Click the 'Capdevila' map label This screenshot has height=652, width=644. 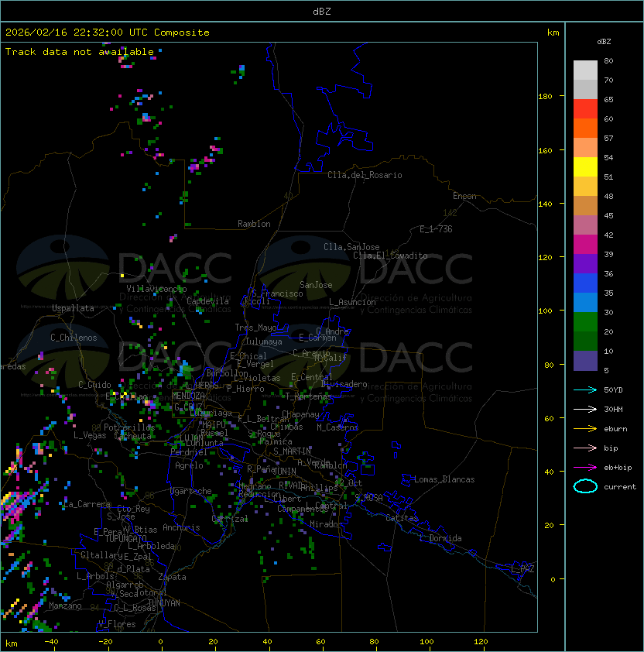click(207, 301)
